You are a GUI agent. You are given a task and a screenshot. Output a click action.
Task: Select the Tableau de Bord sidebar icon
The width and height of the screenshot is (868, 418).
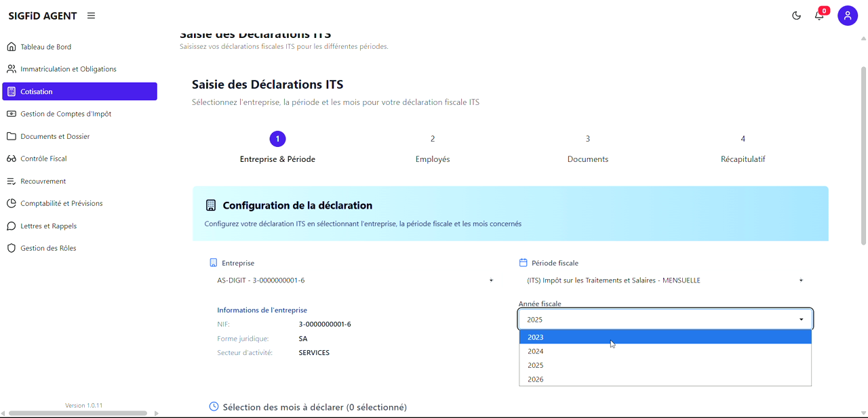pyautogui.click(x=10, y=46)
